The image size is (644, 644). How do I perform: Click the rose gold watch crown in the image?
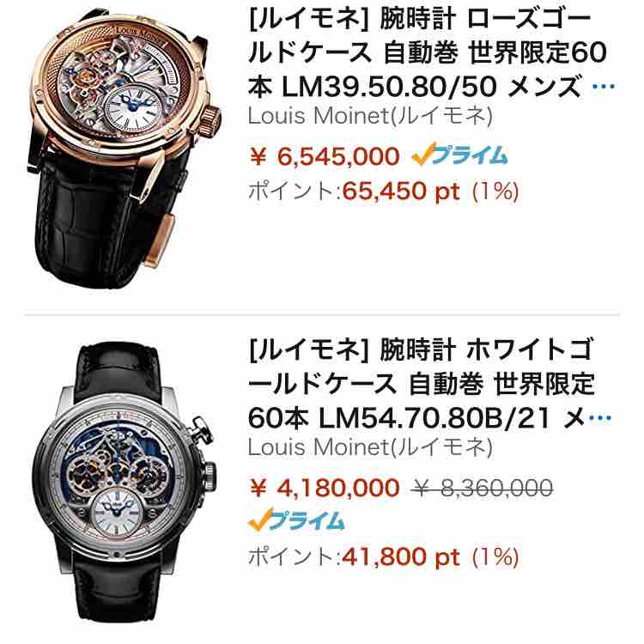[x=211, y=122]
